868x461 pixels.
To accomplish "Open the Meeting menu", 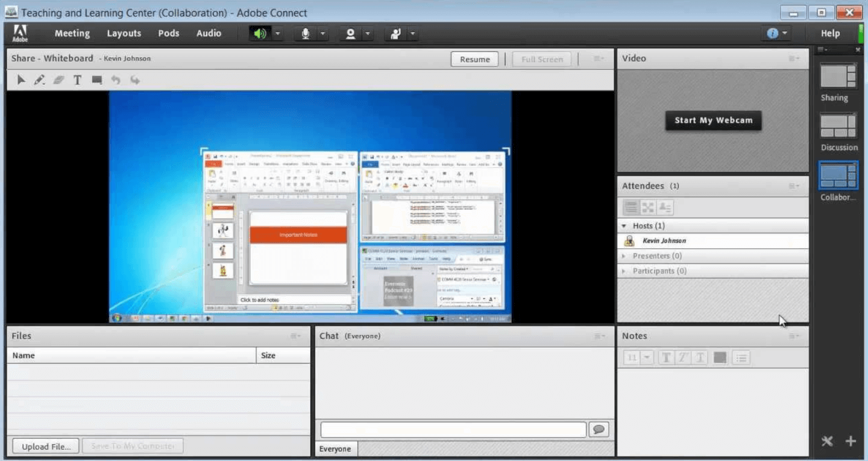I will [72, 34].
